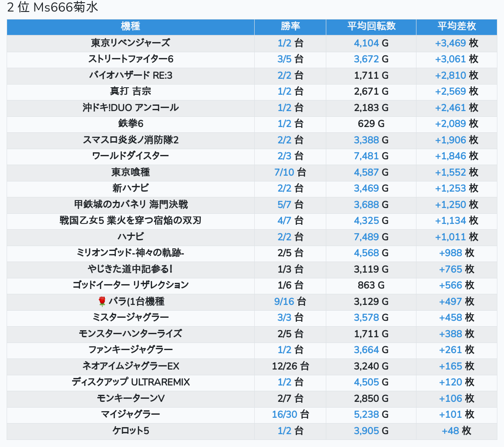504x447 pixels.
Task: Select the machine name 甲鉄城のカバネリ 海門決戦
Action: pos(130,204)
